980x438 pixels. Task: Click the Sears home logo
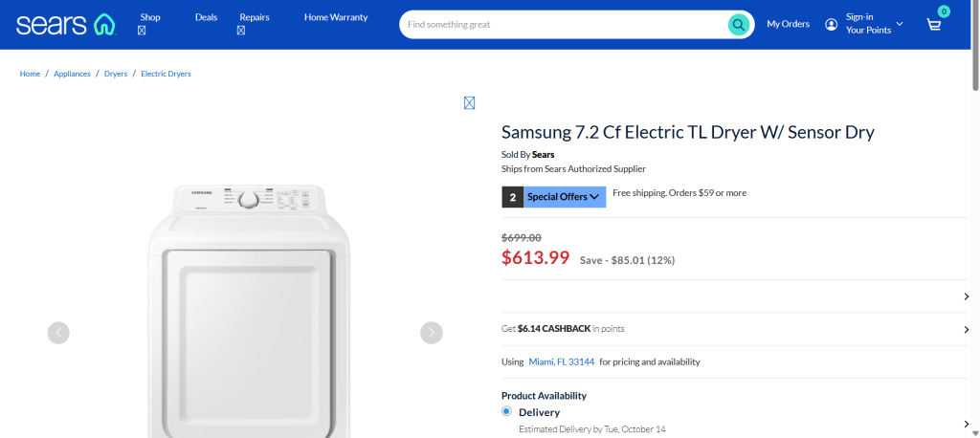(65, 24)
